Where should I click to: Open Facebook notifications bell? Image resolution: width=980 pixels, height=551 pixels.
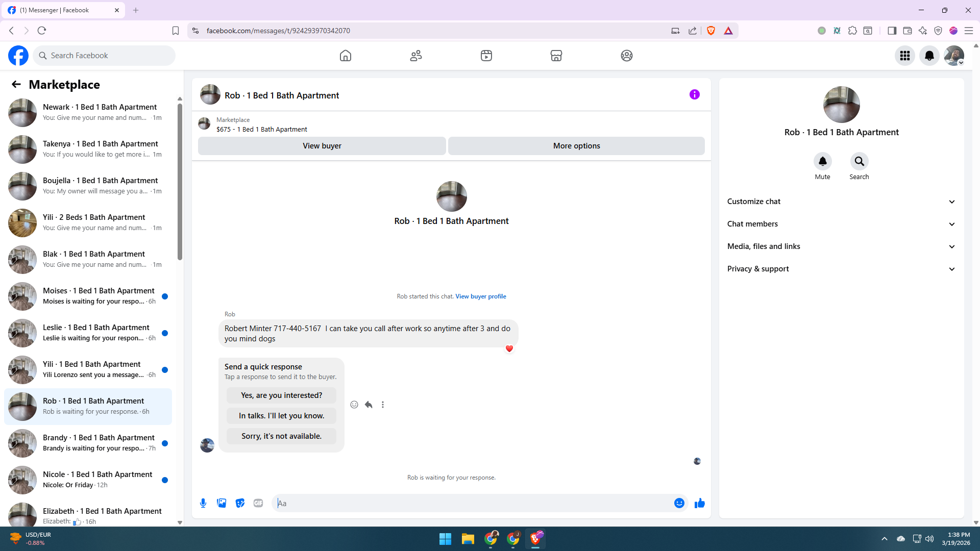[x=929, y=56]
